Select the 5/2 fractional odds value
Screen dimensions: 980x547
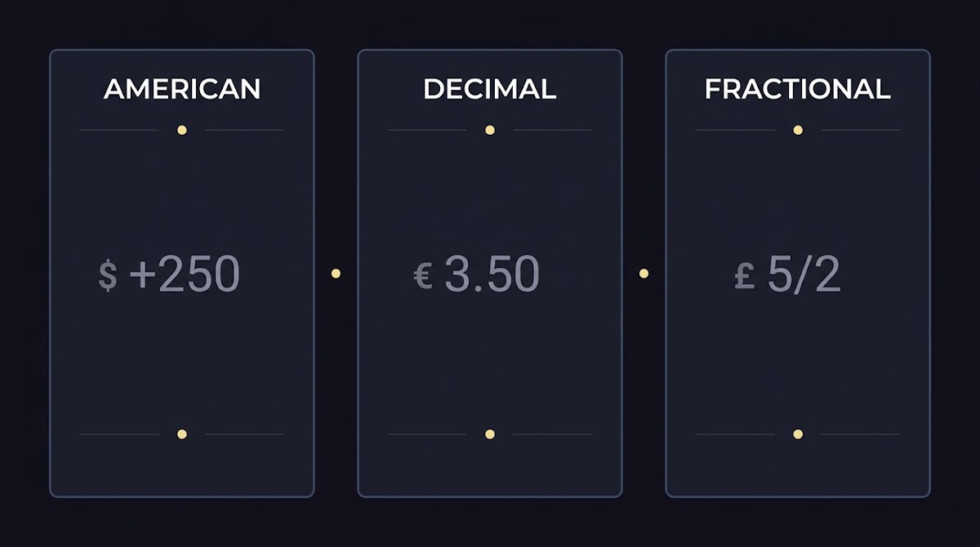click(804, 274)
